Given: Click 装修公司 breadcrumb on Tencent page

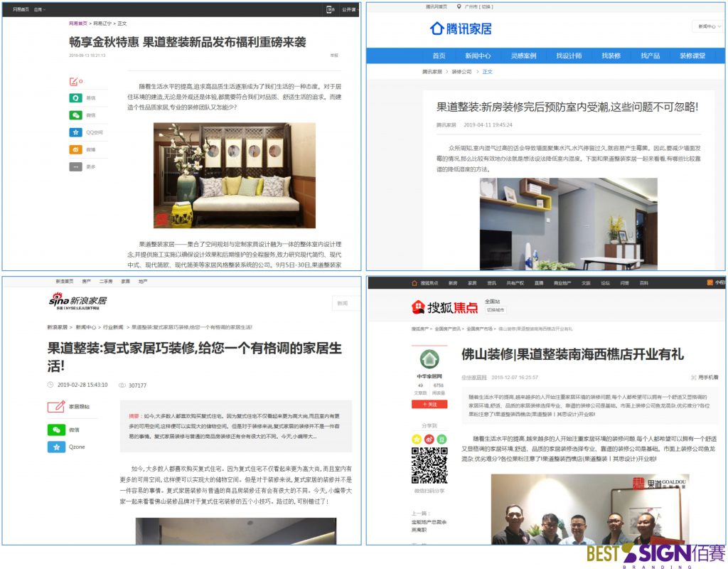Looking at the screenshot, I should 461,72.
